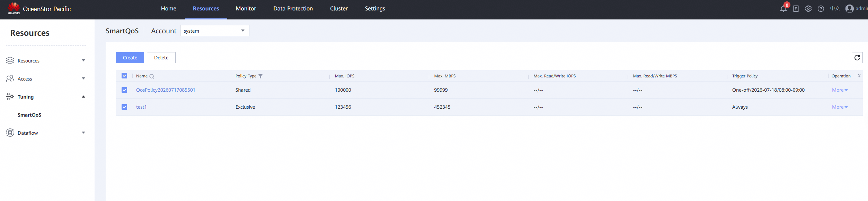Image resolution: width=868 pixels, height=201 pixels.
Task: Click the Access sidebar label
Action: [25, 79]
